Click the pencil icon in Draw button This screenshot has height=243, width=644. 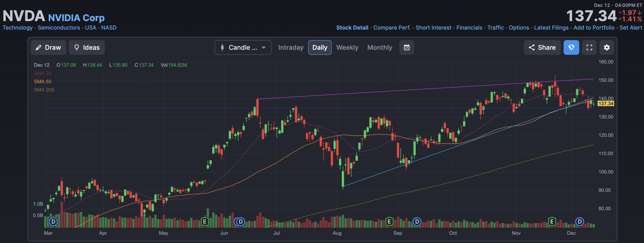[38, 47]
